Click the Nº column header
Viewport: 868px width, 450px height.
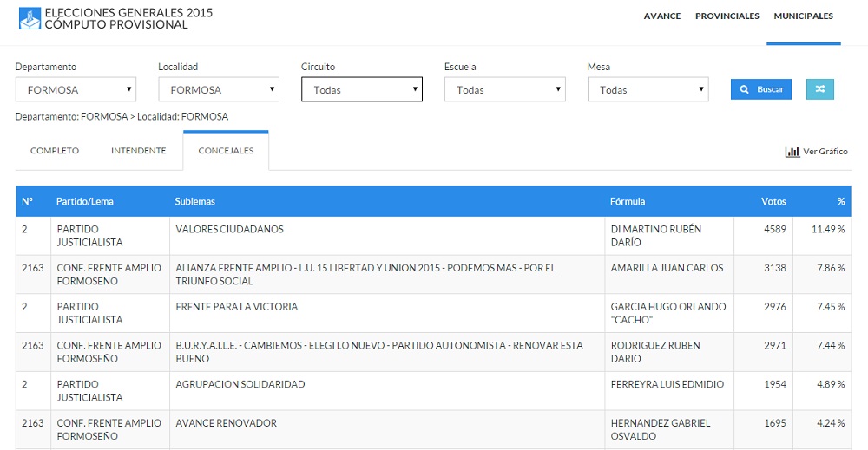(27, 201)
